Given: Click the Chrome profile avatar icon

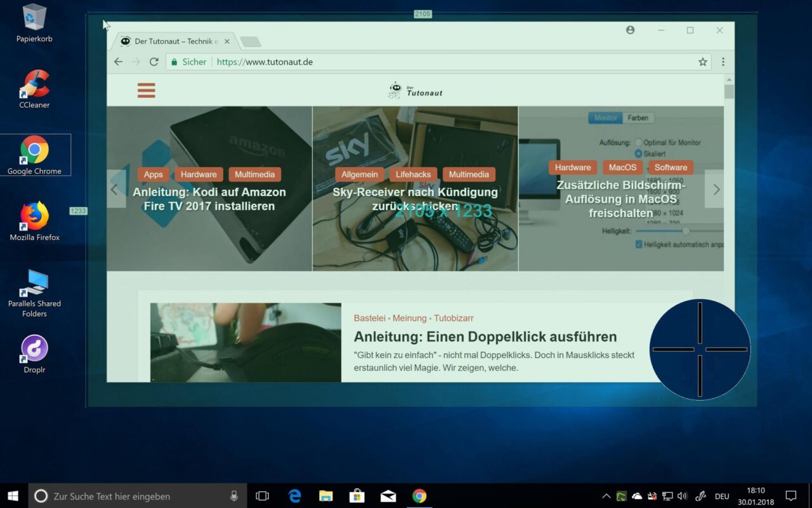Looking at the screenshot, I should tap(630, 30).
